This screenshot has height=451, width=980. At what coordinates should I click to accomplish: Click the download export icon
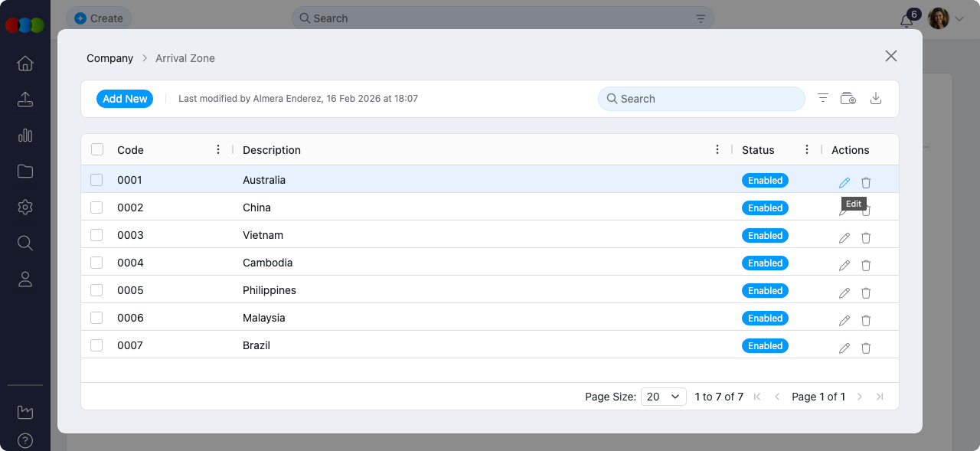pyautogui.click(x=877, y=98)
